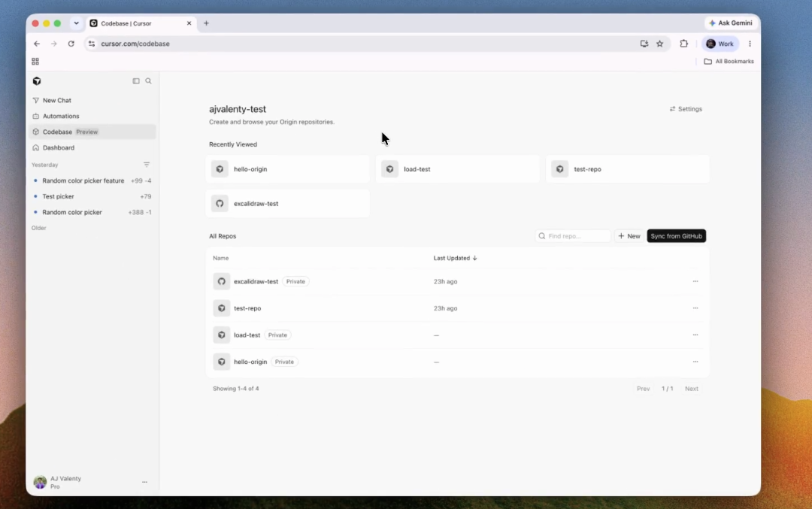
Task: Click the filter icon beside Yesterday
Action: point(147,165)
